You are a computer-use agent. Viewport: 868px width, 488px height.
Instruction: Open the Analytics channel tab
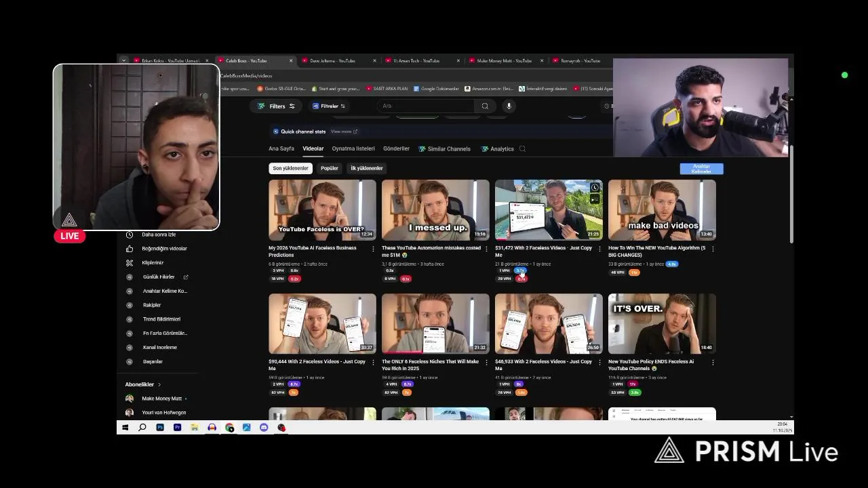[497, 148]
